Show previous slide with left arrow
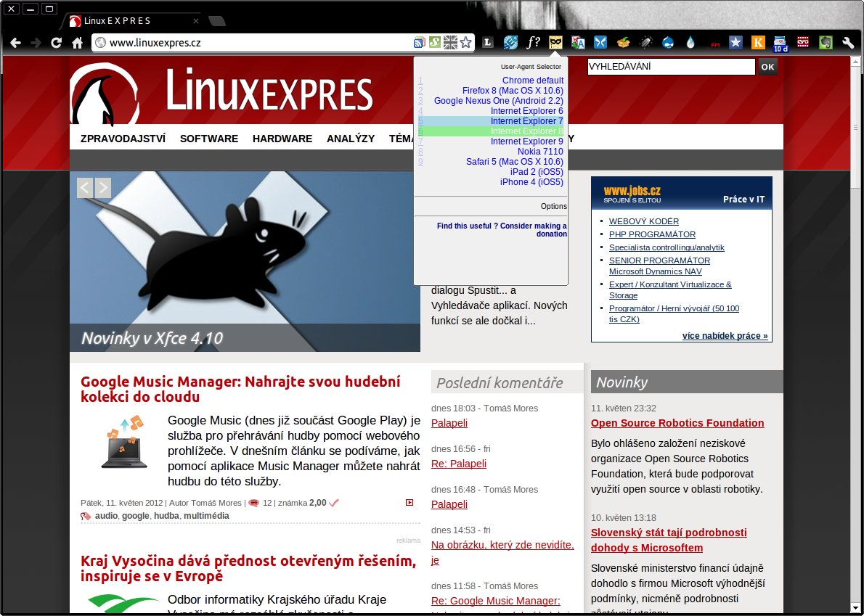The width and height of the screenshot is (864, 616). tap(85, 188)
